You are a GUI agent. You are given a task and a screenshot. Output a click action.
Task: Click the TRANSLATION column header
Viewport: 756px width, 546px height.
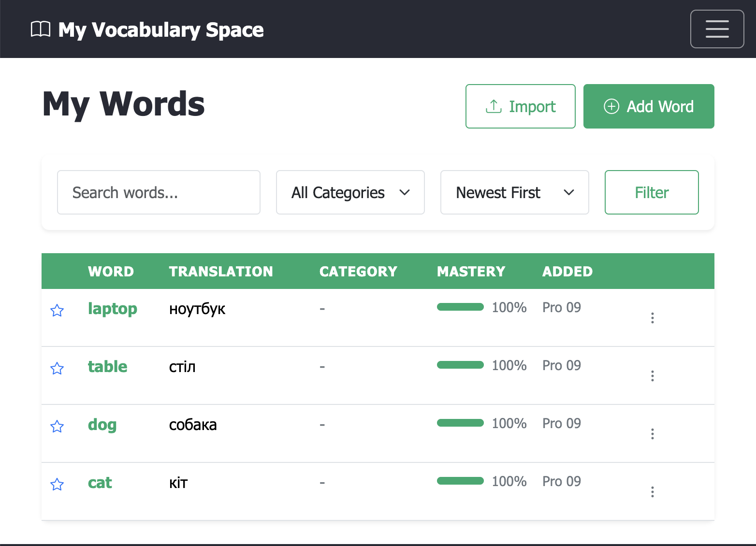(221, 272)
